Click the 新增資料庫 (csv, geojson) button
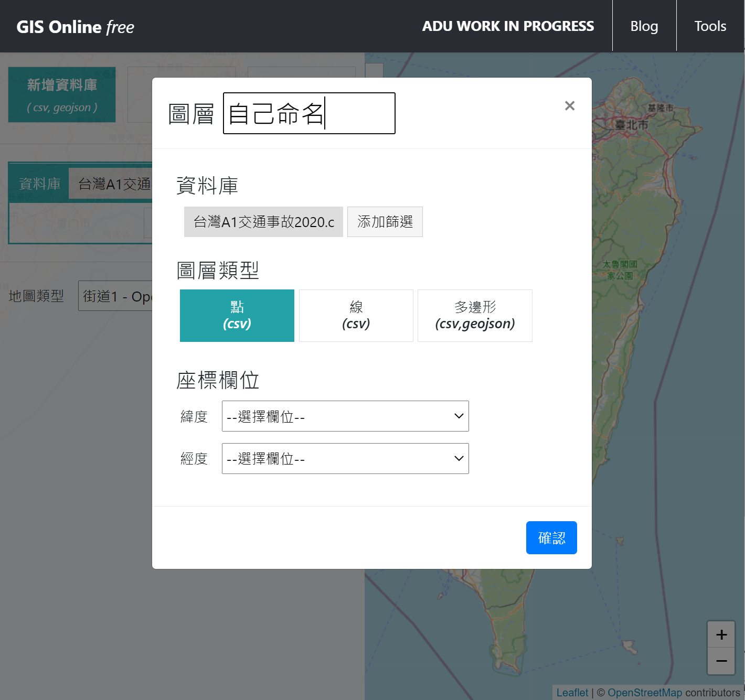The width and height of the screenshot is (745, 700). click(x=62, y=95)
